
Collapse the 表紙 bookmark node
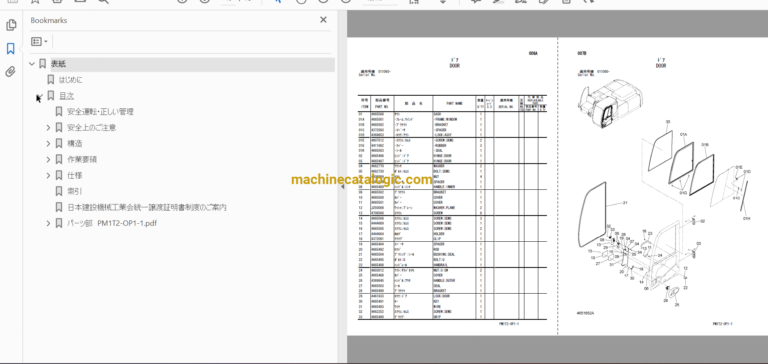tap(32, 64)
